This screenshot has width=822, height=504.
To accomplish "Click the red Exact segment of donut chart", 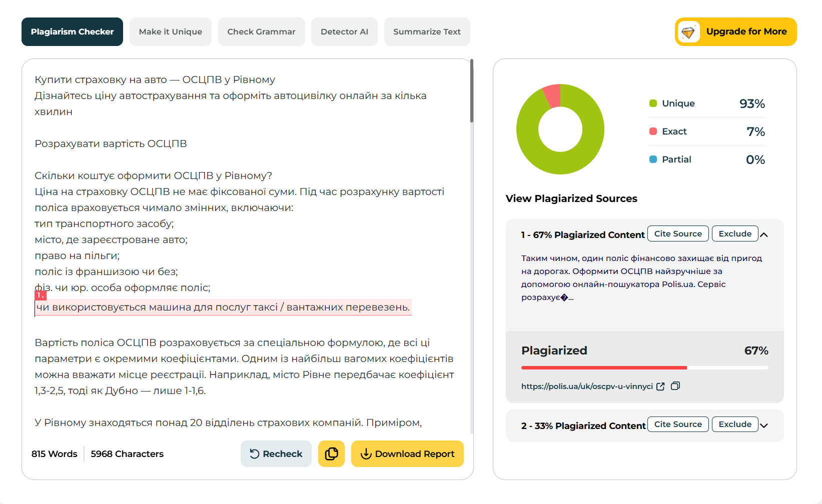I will (x=552, y=96).
